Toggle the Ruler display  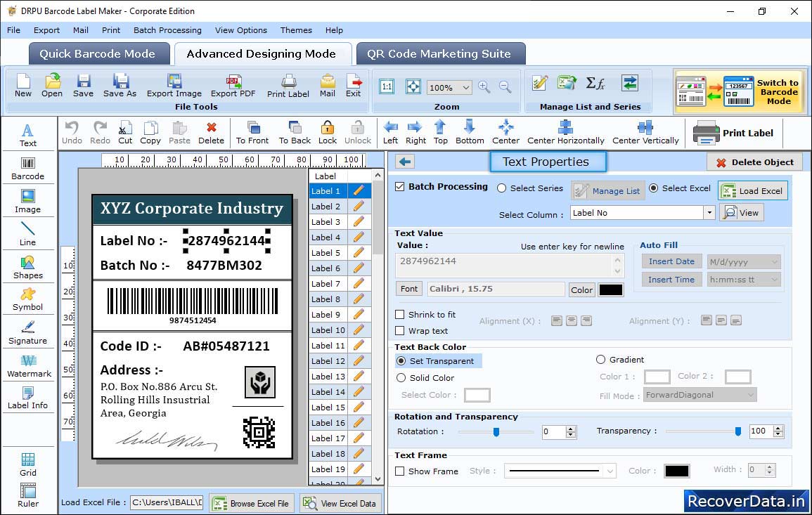[x=28, y=496]
